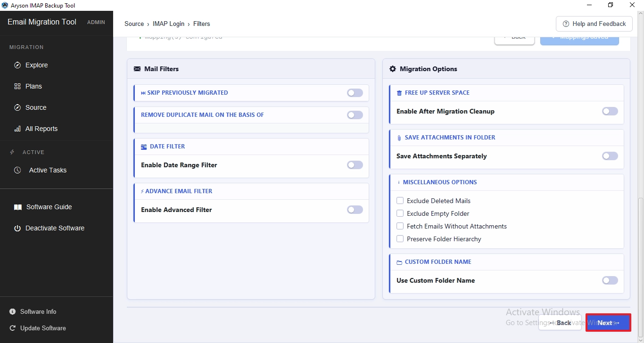
Task: Click the Explore compass icon
Action: pyautogui.click(x=17, y=65)
